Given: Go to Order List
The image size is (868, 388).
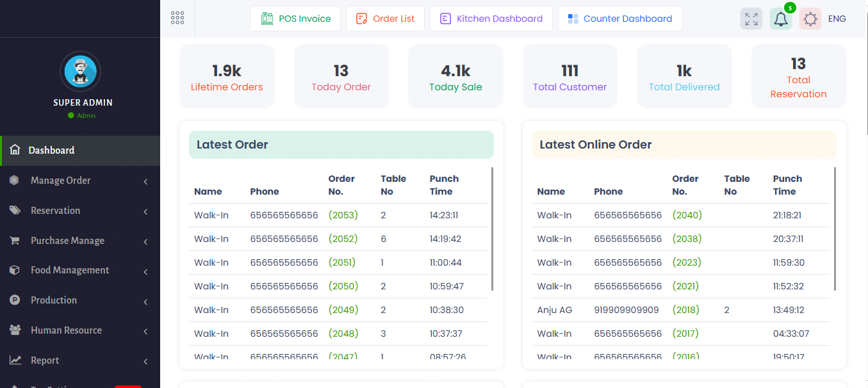Looking at the screenshot, I should point(385,19).
